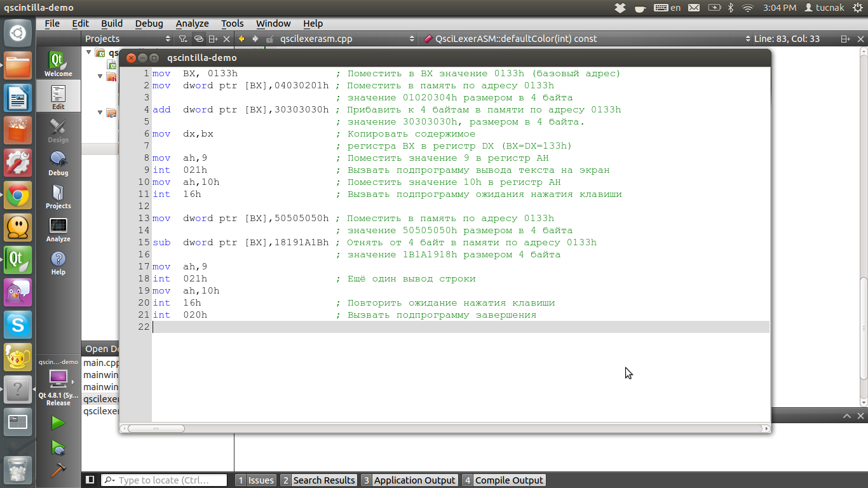Close the editor split in Qt Creator
868x488 pixels.
[860, 39]
